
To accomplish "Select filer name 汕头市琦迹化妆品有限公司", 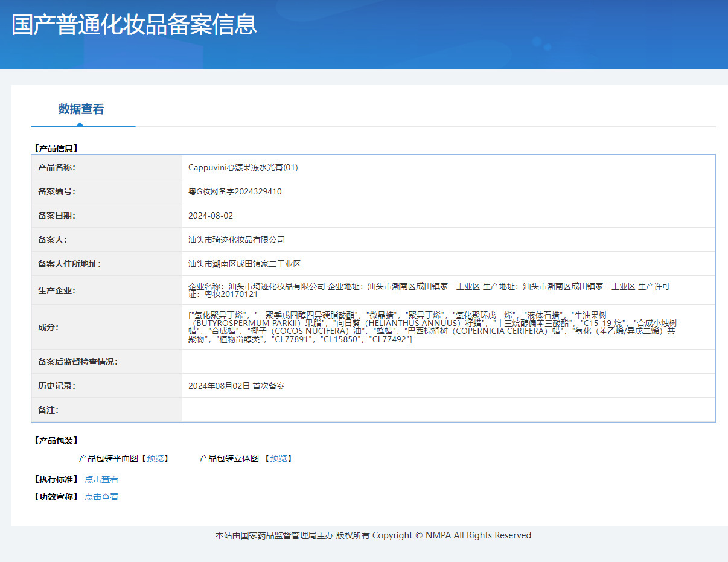I will (x=237, y=240).
